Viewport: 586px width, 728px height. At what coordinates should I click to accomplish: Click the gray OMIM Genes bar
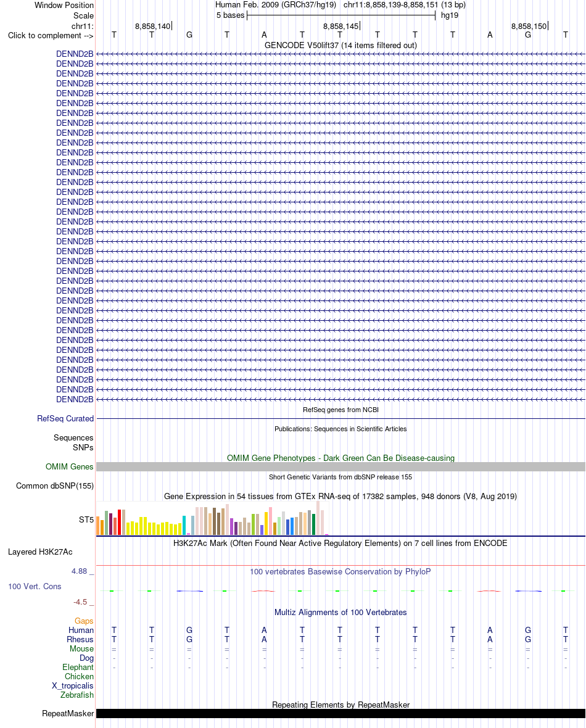(x=340, y=467)
